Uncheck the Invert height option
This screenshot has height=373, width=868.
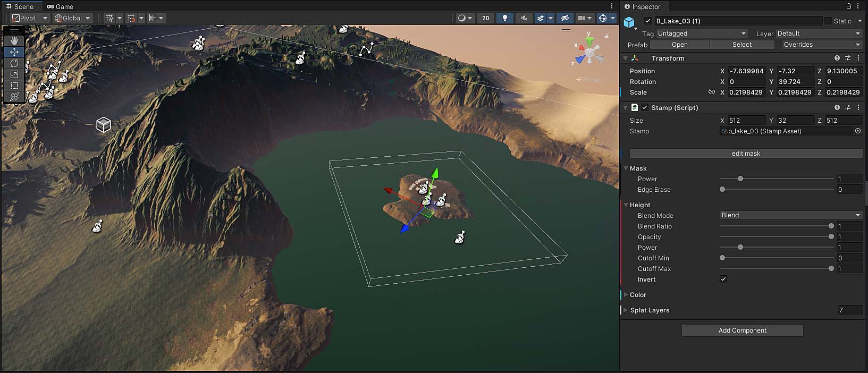click(x=723, y=279)
